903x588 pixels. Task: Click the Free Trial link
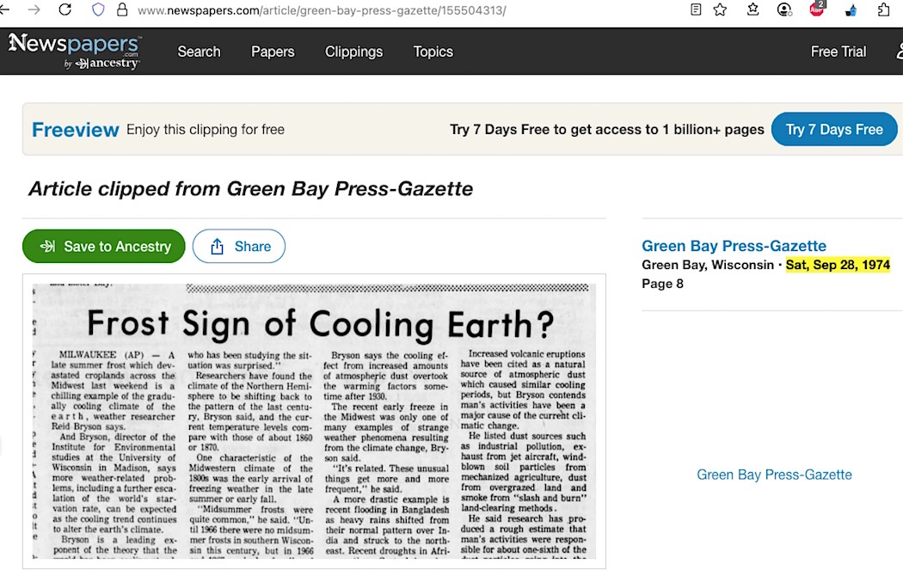838,52
